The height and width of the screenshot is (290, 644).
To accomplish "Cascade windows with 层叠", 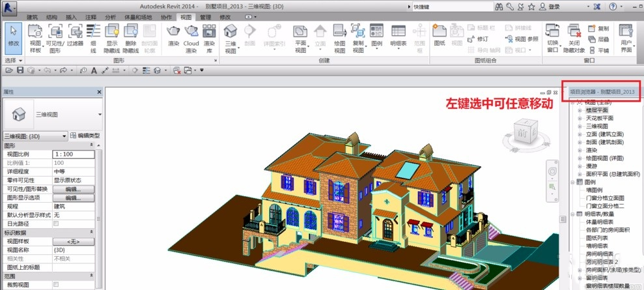I will (598, 39).
